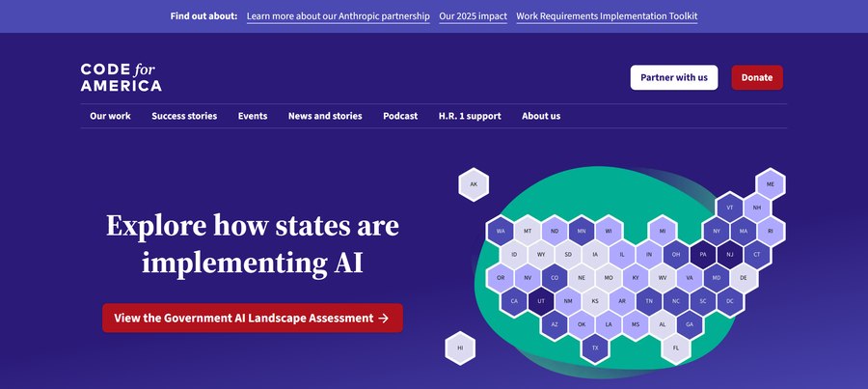Image resolution: width=868 pixels, height=389 pixels.
Task: Choose the IN state hexagon
Action: (649, 255)
